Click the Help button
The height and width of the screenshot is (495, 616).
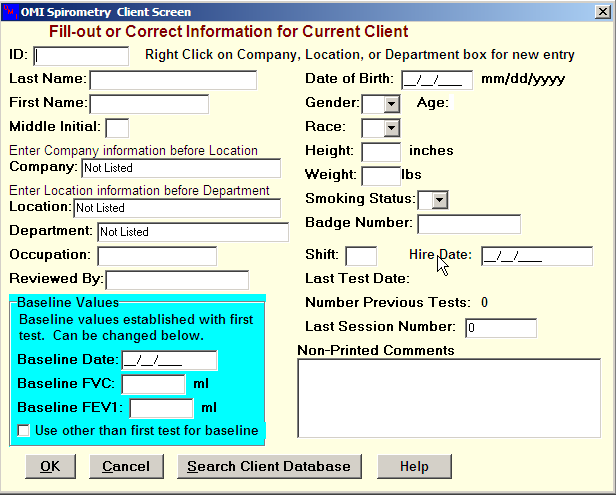tap(414, 466)
